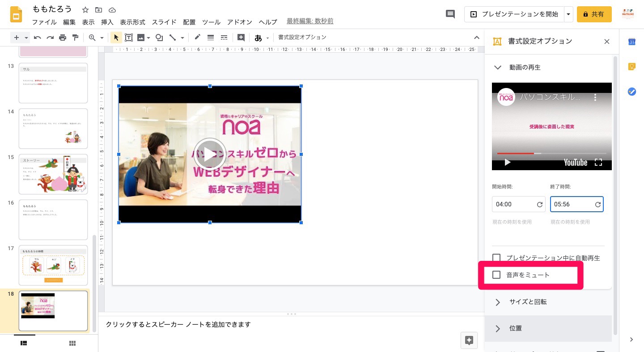The width and height of the screenshot is (644, 352).
Task: Open the 表示形式 menu
Action: (133, 22)
